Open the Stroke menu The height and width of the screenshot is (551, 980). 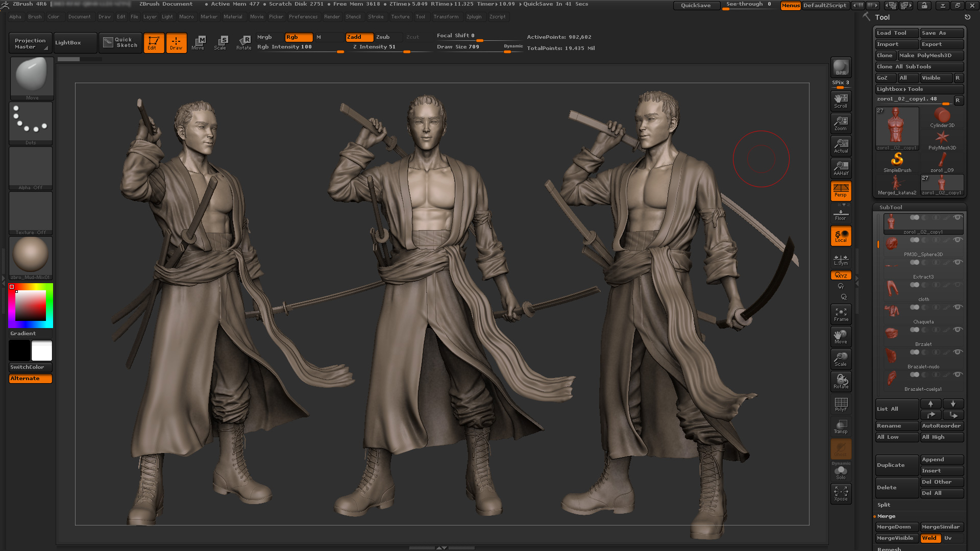tap(376, 17)
